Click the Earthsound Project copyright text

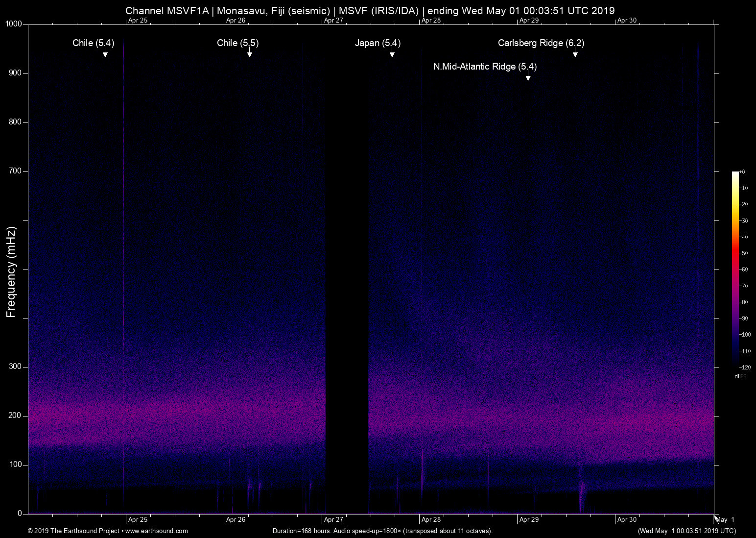[x=73, y=531]
